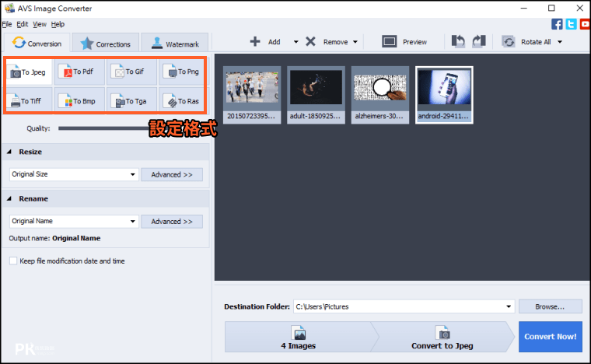Open the Facebook link icon
591x364 pixels.
click(x=557, y=24)
